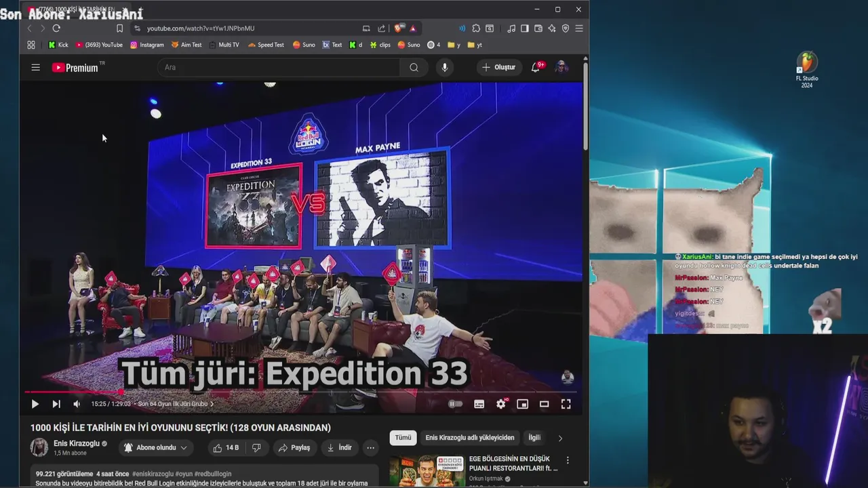Open the address bar share icon
The height and width of the screenshot is (488, 868).
381,28
